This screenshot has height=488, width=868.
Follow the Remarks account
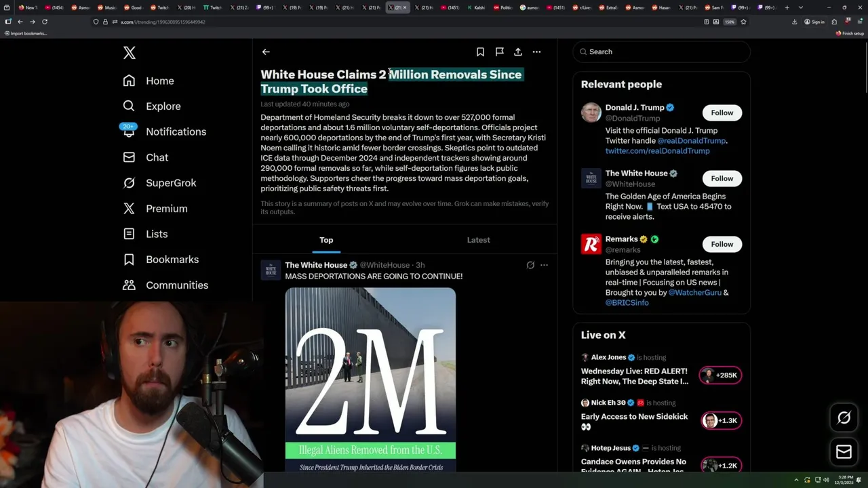pos(722,244)
